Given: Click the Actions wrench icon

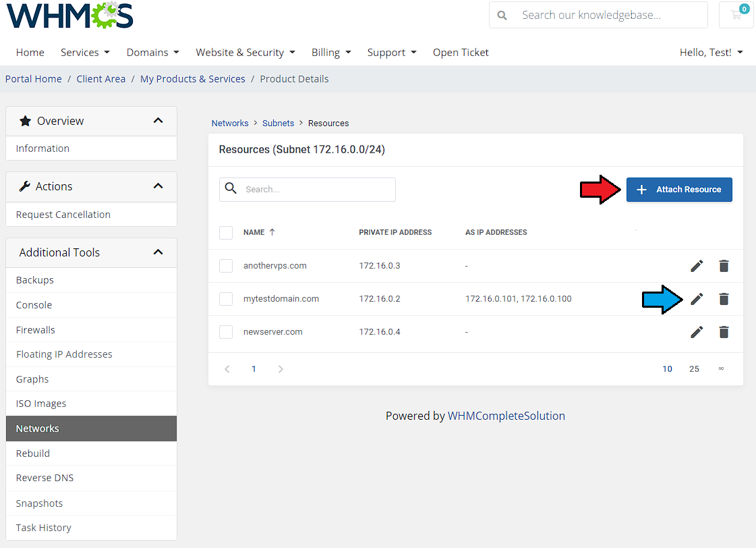Looking at the screenshot, I should [24, 186].
